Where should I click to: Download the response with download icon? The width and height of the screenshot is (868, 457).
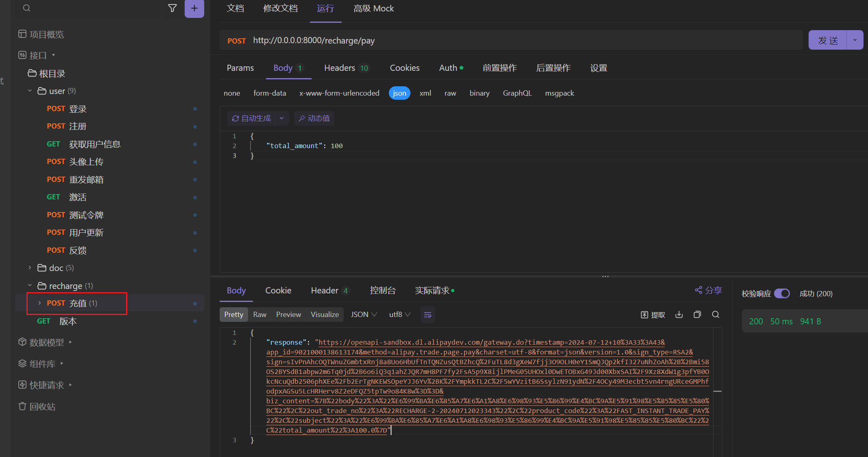click(679, 315)
